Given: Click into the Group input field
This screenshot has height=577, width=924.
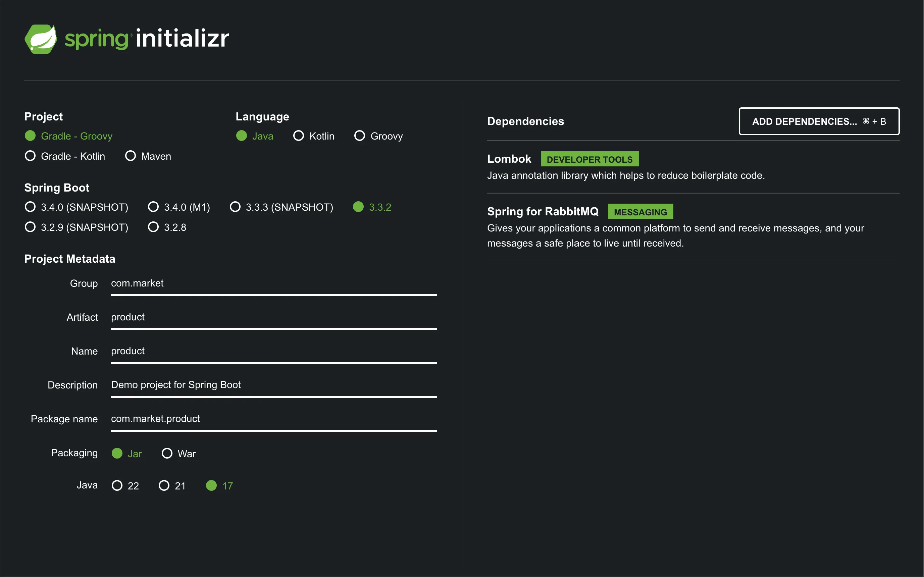Looking at the screenshot, I should point(273,283).
